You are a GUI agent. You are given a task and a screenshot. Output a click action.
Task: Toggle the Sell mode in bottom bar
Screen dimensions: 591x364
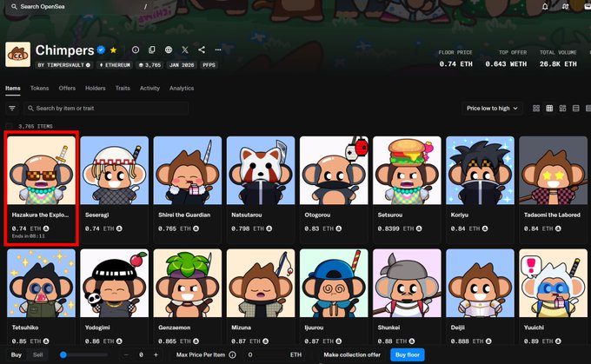(x=37, y=354)
